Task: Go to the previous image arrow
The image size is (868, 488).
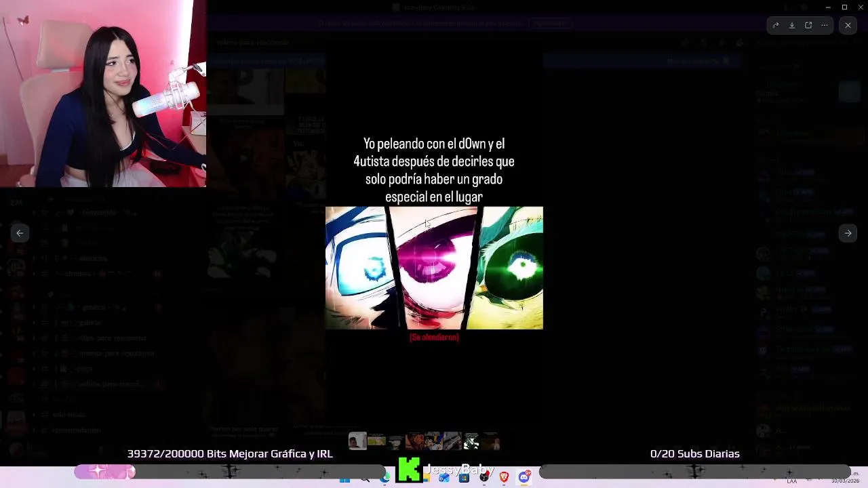Action: click(x=20, y=233)
